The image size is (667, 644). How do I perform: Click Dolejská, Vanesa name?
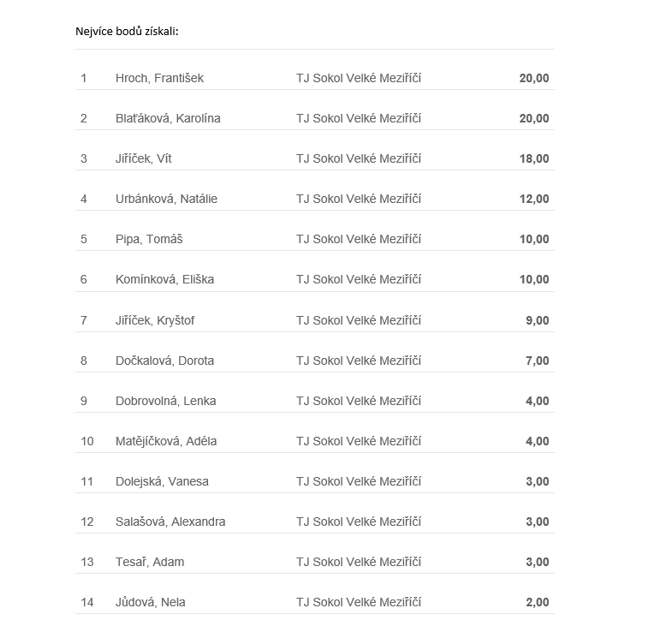click(162, 481)
